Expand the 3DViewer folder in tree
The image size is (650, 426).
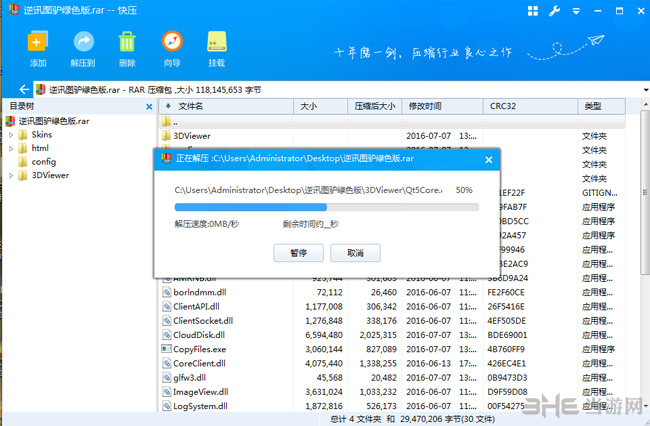(x=11, y=176)
